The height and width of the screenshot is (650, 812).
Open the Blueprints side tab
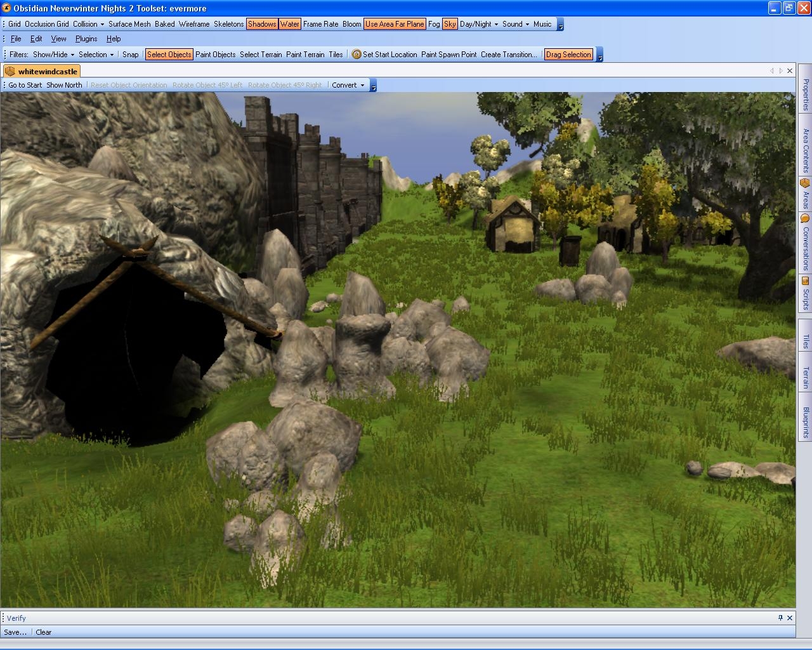[x=805, y=422]
